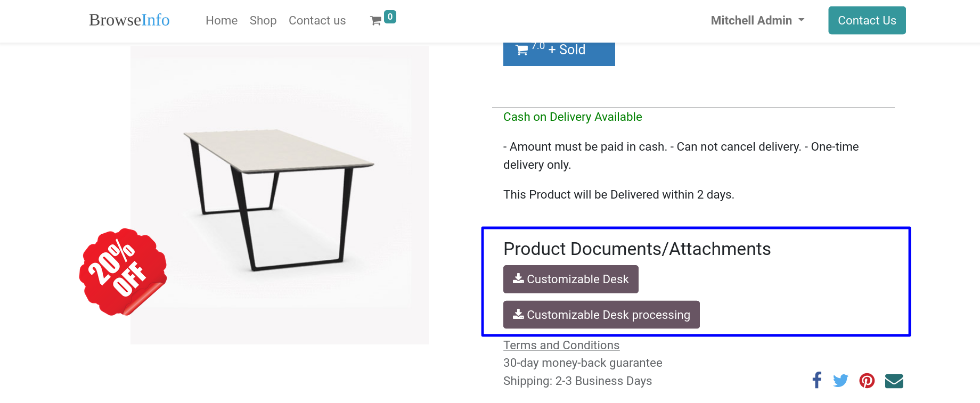980x403 pixels.
Task: Go to the Shop page
Action: click(263, 20)
